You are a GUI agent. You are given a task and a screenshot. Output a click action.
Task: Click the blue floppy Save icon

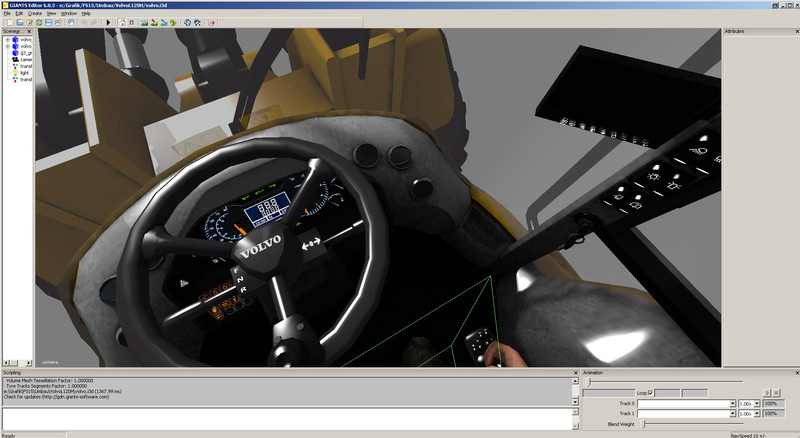tap(48, 22)
